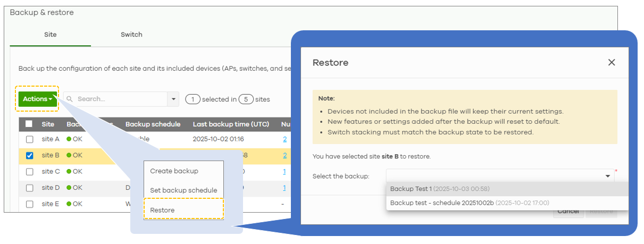Screen dimensions: 644x244
Task: Open site A device count link
Action: coord(285,139)
